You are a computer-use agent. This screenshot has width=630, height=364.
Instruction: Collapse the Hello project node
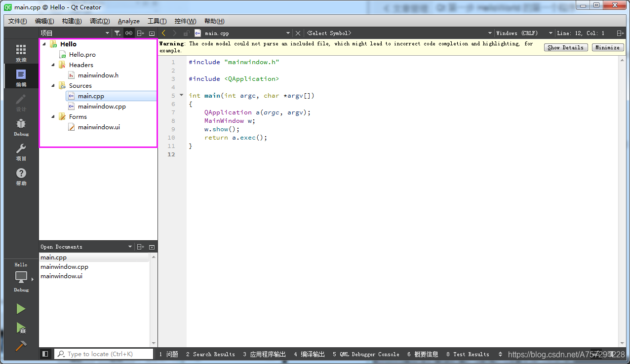click(44, 44)
